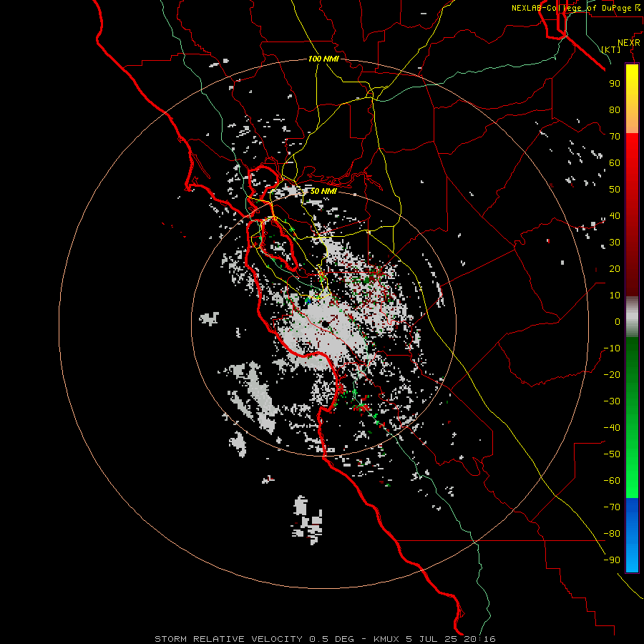This screenshot has height=644, width=644.
Task: Click the "50 NMI" range ring label
Action: [x=323, y=191]
